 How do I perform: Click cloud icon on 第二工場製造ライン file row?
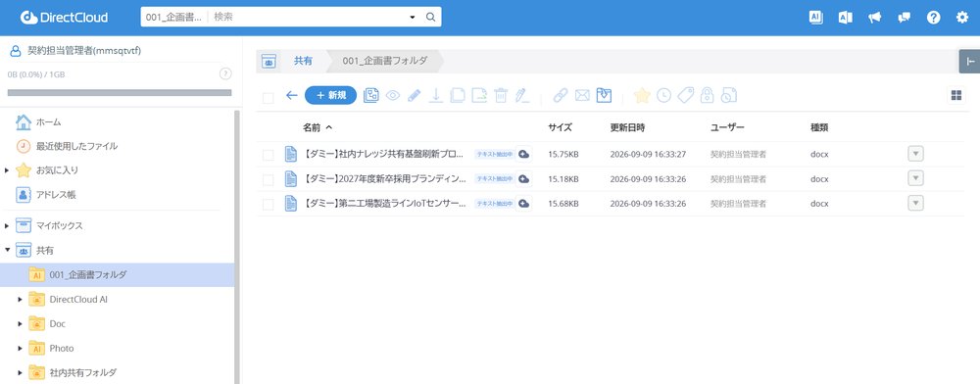coord(523,204)
